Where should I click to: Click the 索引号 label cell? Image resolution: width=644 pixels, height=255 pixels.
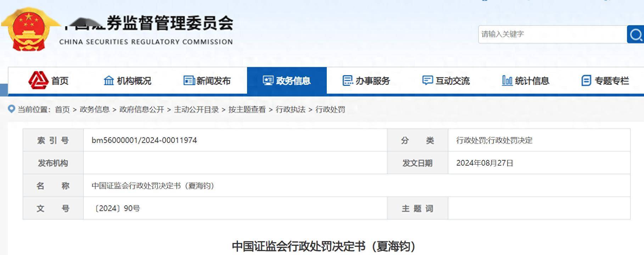click(53, 140)
